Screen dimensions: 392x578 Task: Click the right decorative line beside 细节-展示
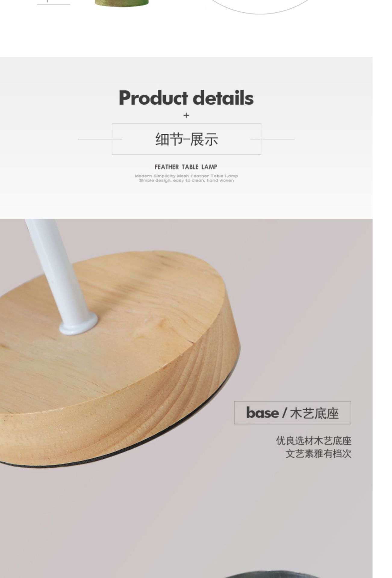272,139
